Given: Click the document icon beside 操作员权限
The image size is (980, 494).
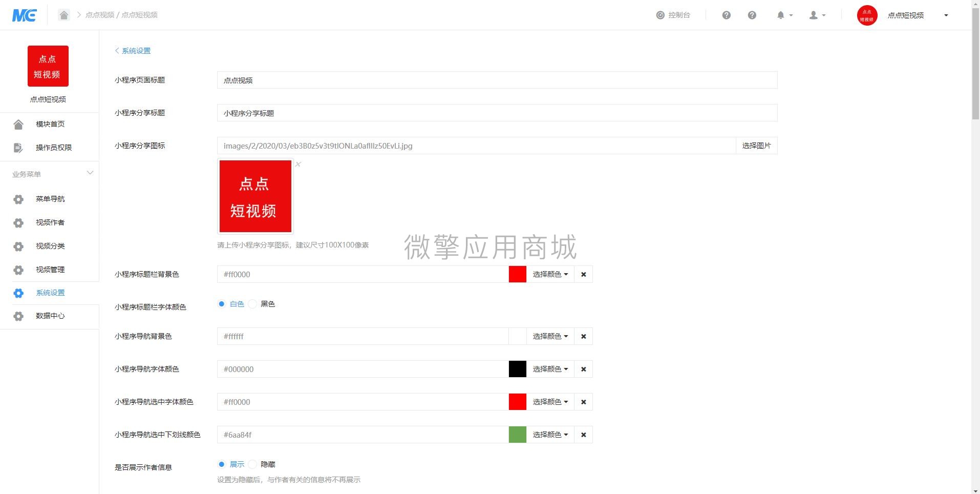Looking at the screenshot, I should coord(18,148).
